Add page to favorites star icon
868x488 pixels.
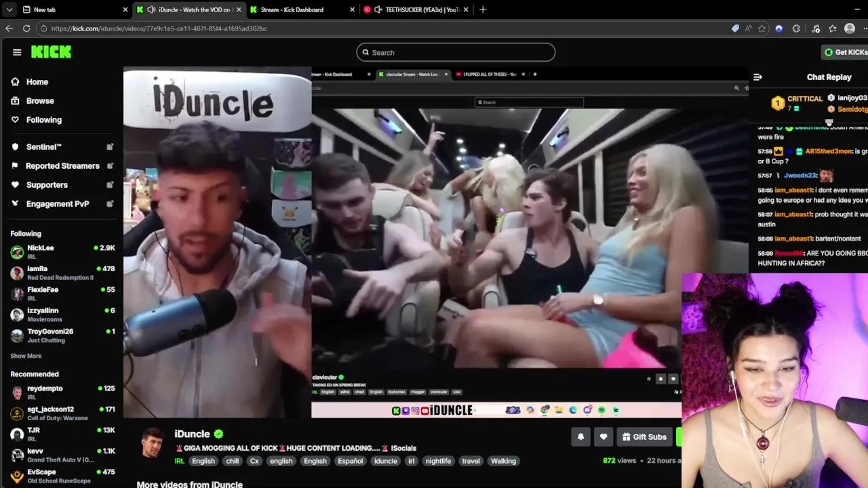[762, 28]
